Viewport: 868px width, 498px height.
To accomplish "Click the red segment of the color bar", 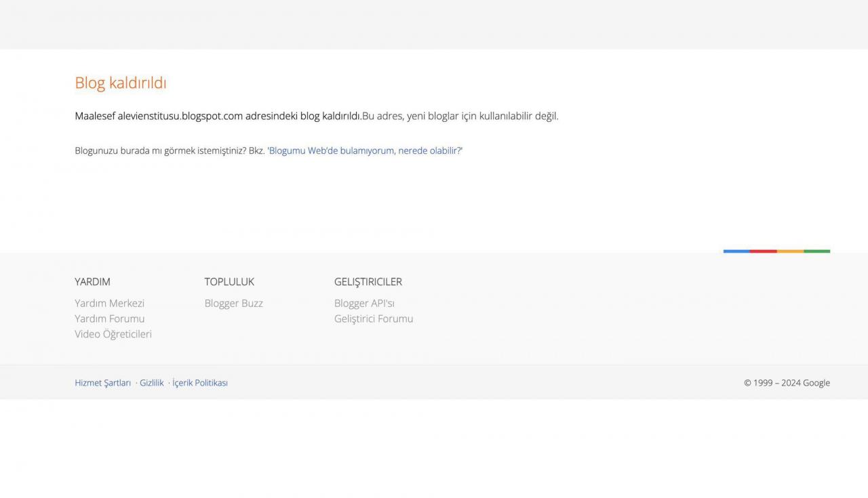I will click(x=763, y=251).
